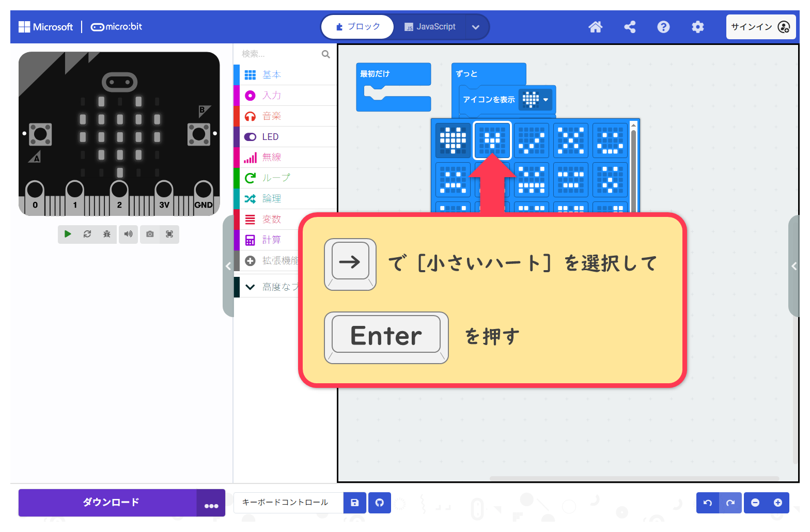Click the magnifier search icon in toolbox
This screenshot has width=810, height=532.
[x=326, y=54]
